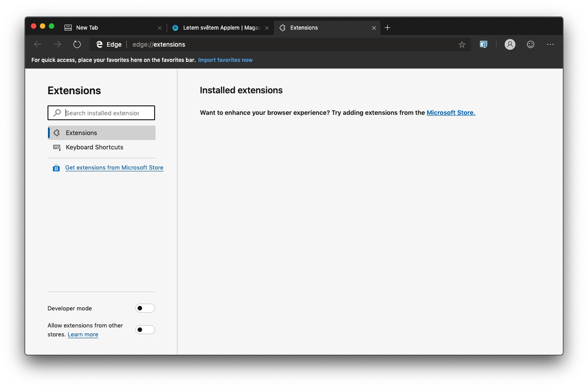Open the shield extension icon in toolbar
588x388 pixels.
(x=484, y=44)
